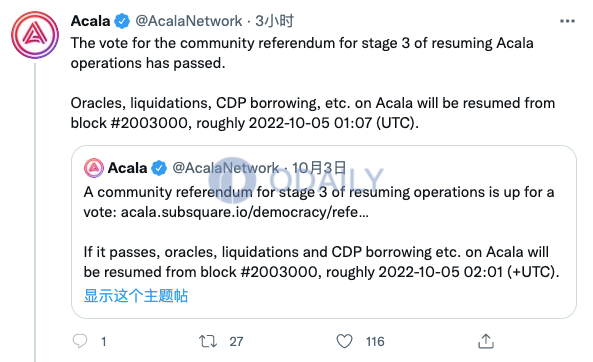Click the Acala name in quoted tweet
The image size is (593, 362).
(x=127, y=168)
